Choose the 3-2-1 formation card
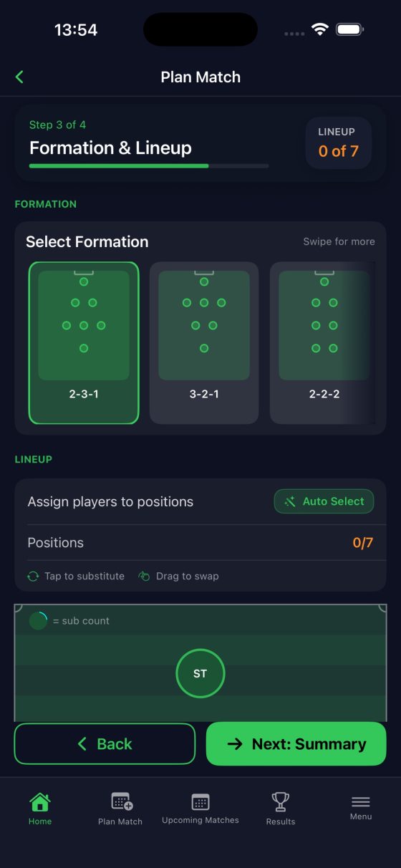 204,343
